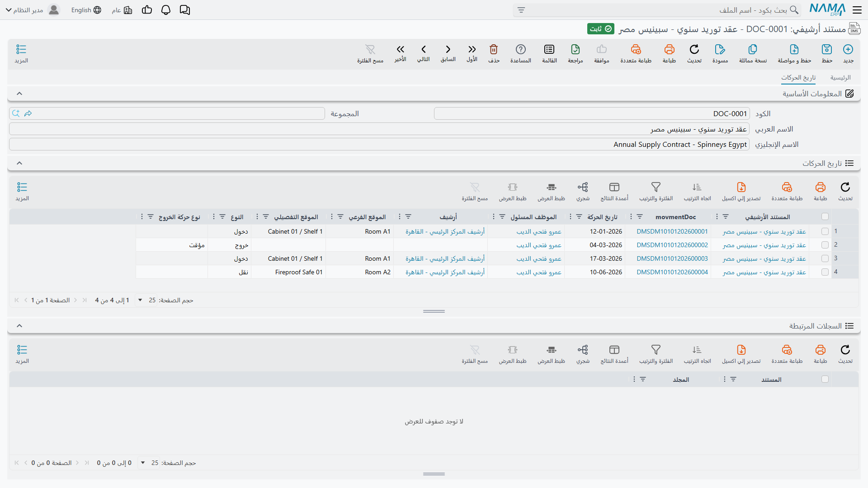868x488 pixels.
Task: Open المزيد in the main toolbar
Action: pos(21,54)
